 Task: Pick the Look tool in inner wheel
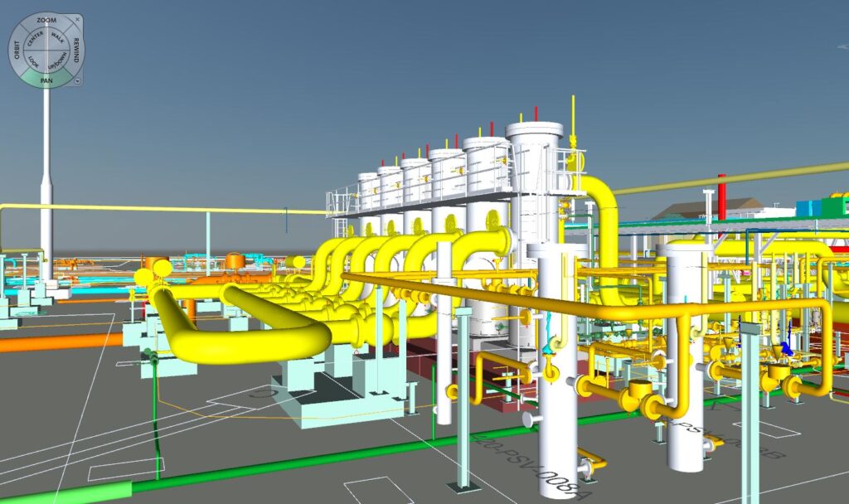pyautogui.click(x=34, y=62)
